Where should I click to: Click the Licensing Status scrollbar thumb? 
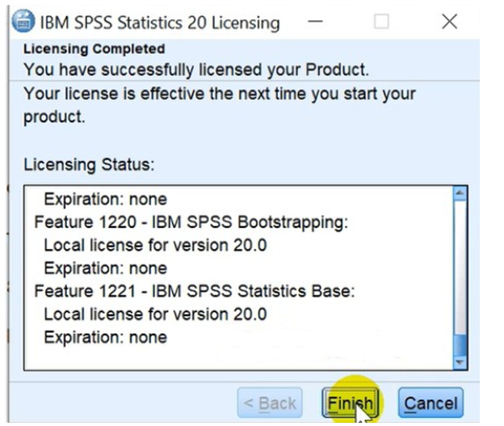point(460,345)
